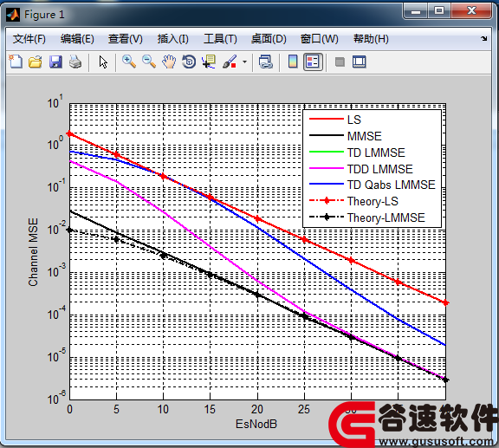Toggle the Link Plot tool
The height and width of the screenshot is (448, 499).
click(266, 62)
